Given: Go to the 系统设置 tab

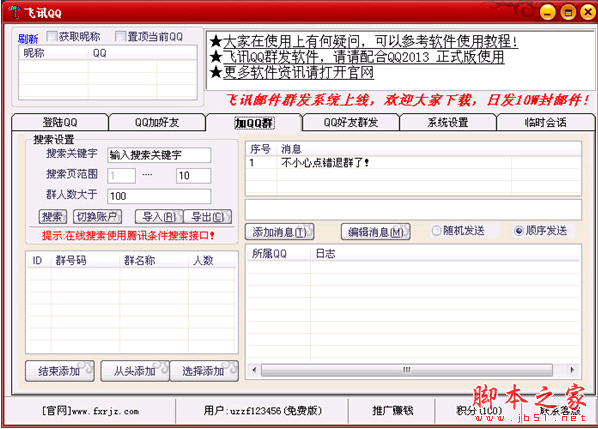Looking at the screenshot, I should pyautogui.click(x=448, y=122).
